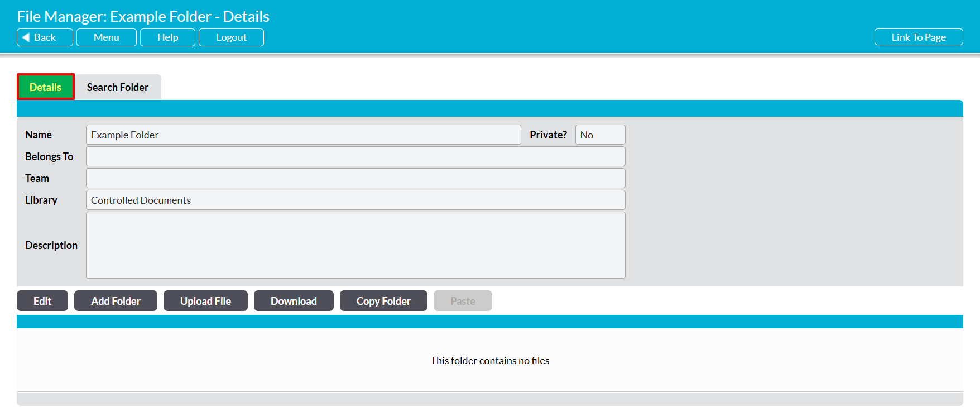
Task: Download the folder contents
Action: [x=294, y=301]
